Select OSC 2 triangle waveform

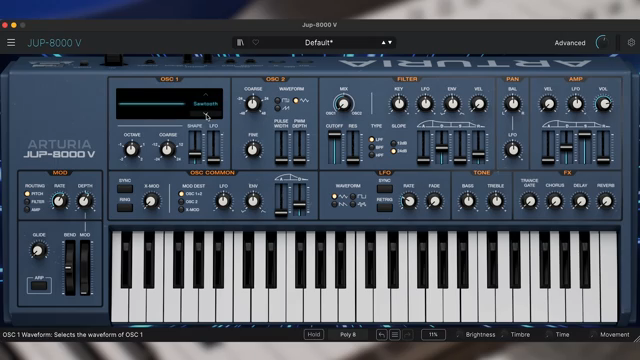(x=296, y=100)
